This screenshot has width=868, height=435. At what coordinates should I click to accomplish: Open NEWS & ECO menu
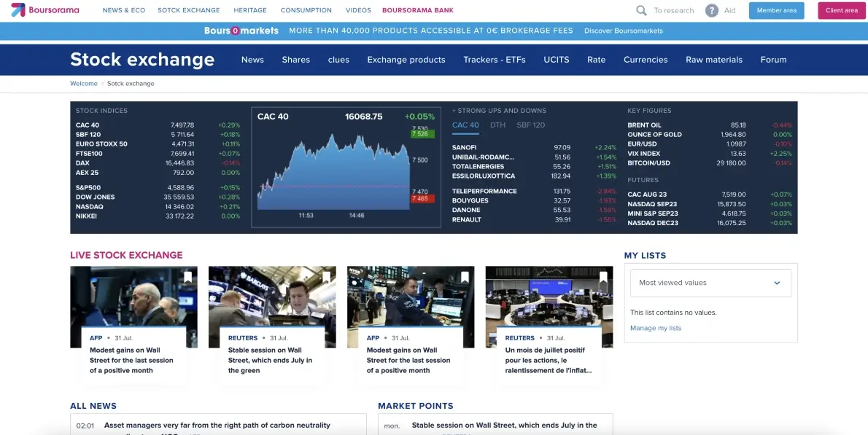124,10
